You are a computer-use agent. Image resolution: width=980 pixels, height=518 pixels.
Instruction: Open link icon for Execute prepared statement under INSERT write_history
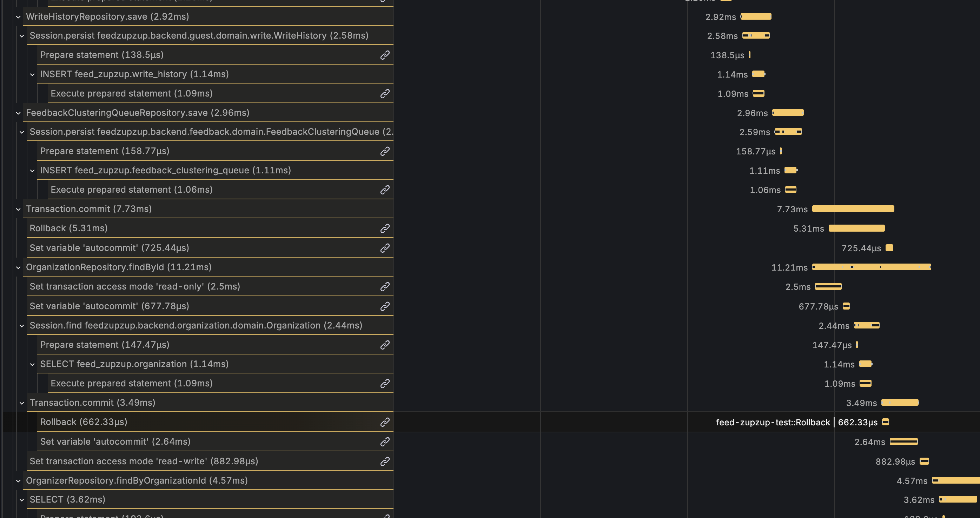(385, 94)
